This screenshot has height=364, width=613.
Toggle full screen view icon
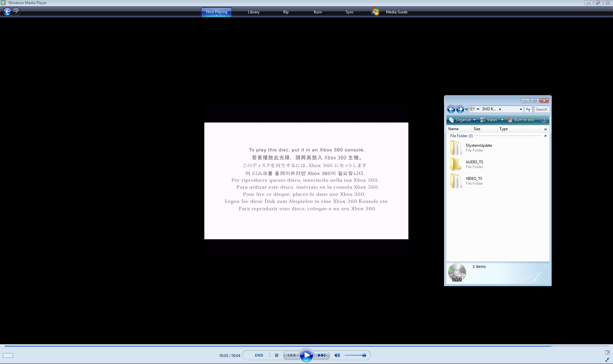point(607,353)
